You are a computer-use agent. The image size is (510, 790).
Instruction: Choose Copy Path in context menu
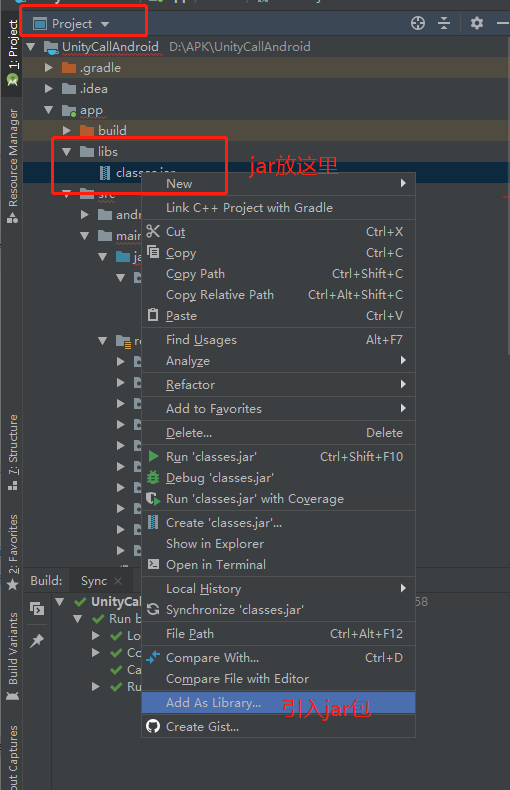pyautogui.click(x=279, y=274)
